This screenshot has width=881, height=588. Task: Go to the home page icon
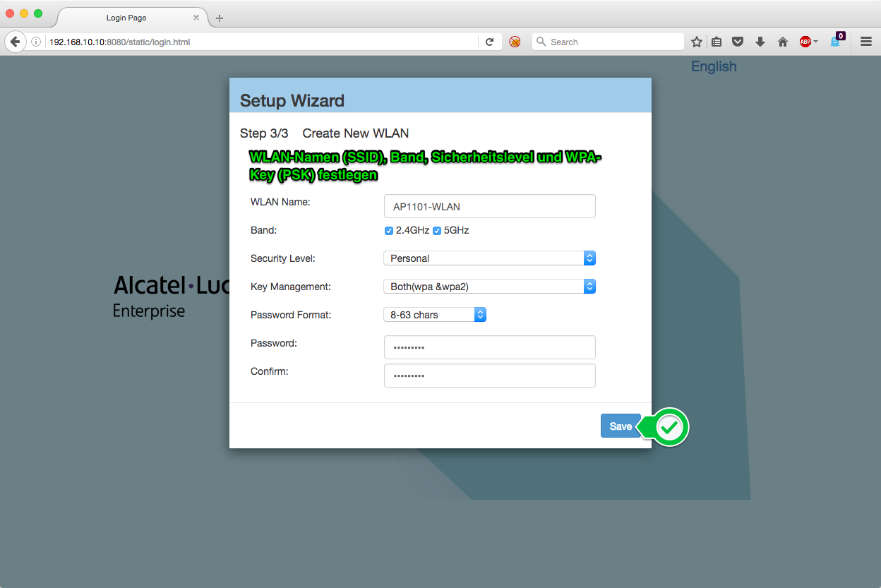[x=782, y=42]
